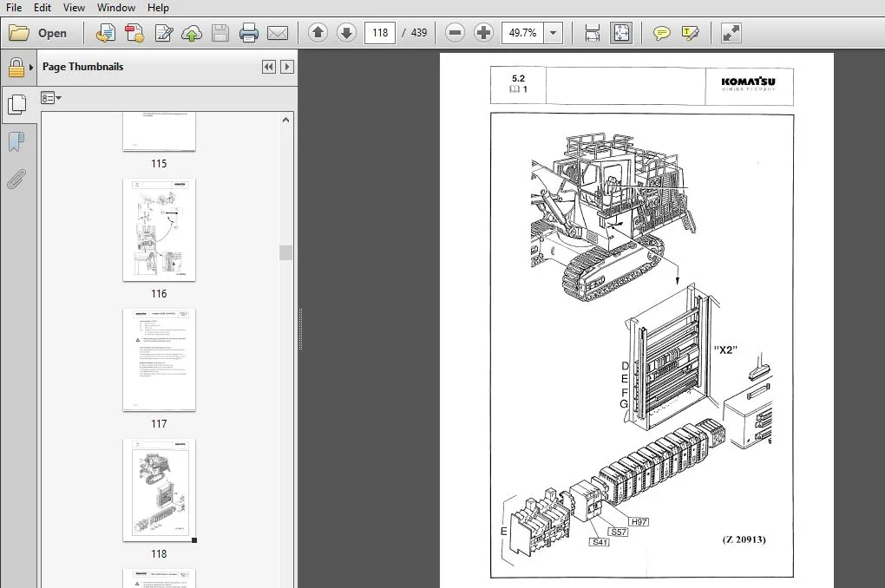The height and width of the screenshot is (588, 885).
Task: Click the Send email envelope icon
Action: pyautogui.click(x=277, y=33)
